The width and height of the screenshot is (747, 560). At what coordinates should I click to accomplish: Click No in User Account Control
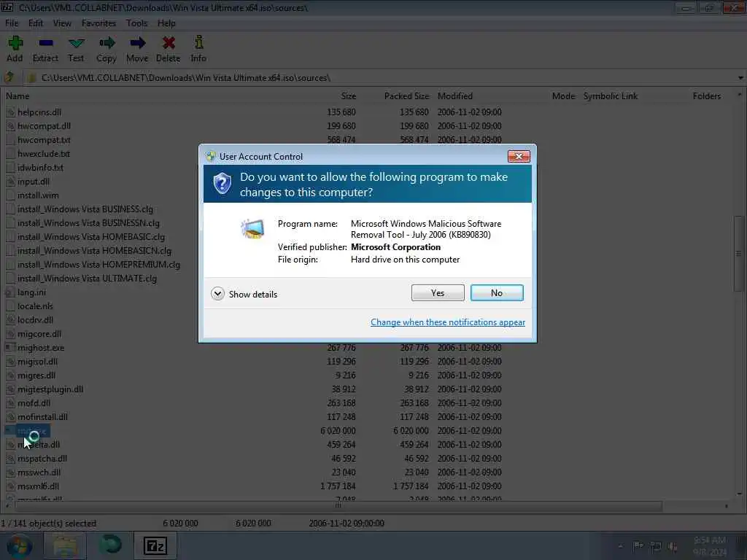[x=497, y=293]
